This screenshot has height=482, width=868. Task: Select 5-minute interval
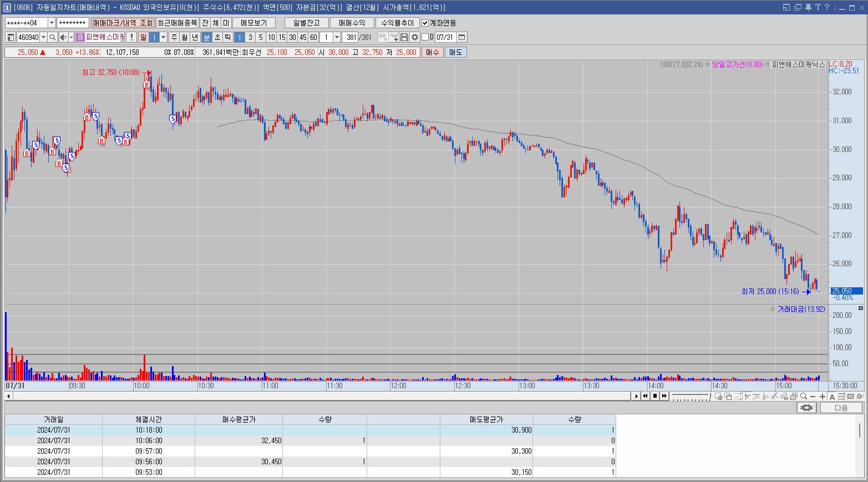pyautogui.click(x=261, y=37)
